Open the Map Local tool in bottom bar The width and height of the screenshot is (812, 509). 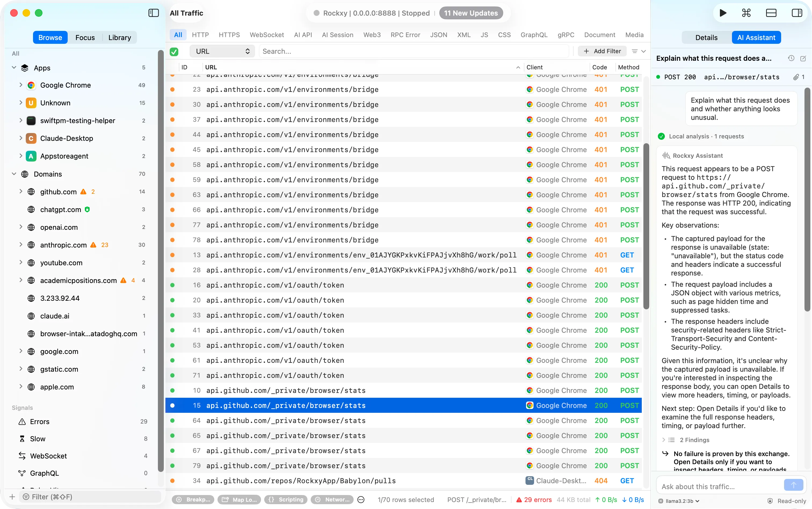click(240, 500)
